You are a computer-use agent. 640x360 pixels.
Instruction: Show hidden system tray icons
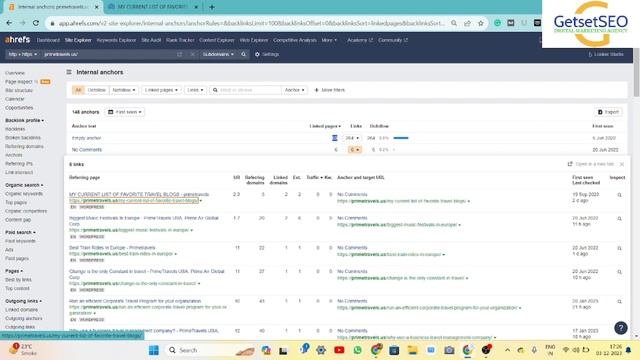tap(507, 350)
